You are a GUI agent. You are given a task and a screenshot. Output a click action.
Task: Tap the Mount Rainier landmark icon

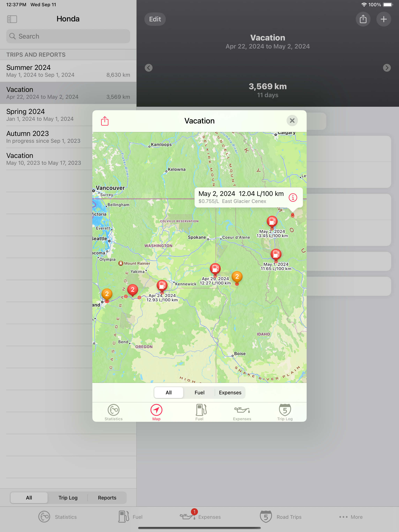coord(121,263)
